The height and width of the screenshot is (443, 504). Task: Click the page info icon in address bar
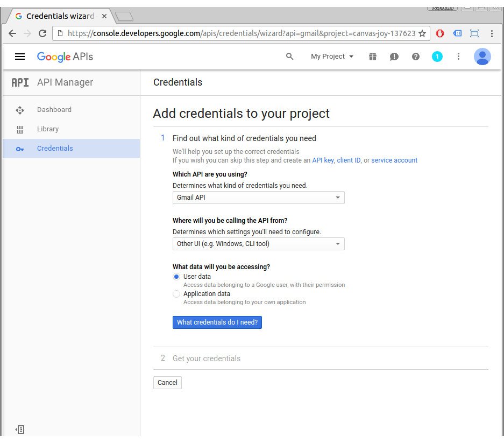coord(60,33)
